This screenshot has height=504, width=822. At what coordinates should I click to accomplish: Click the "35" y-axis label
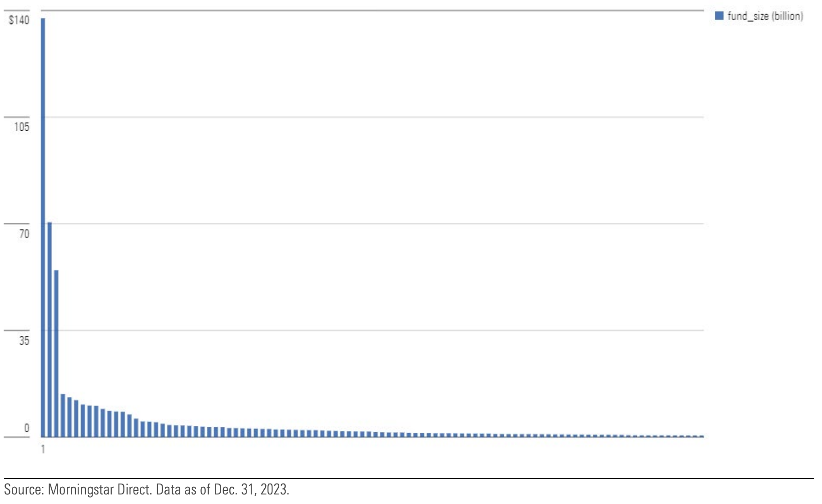tap(24, 341)
